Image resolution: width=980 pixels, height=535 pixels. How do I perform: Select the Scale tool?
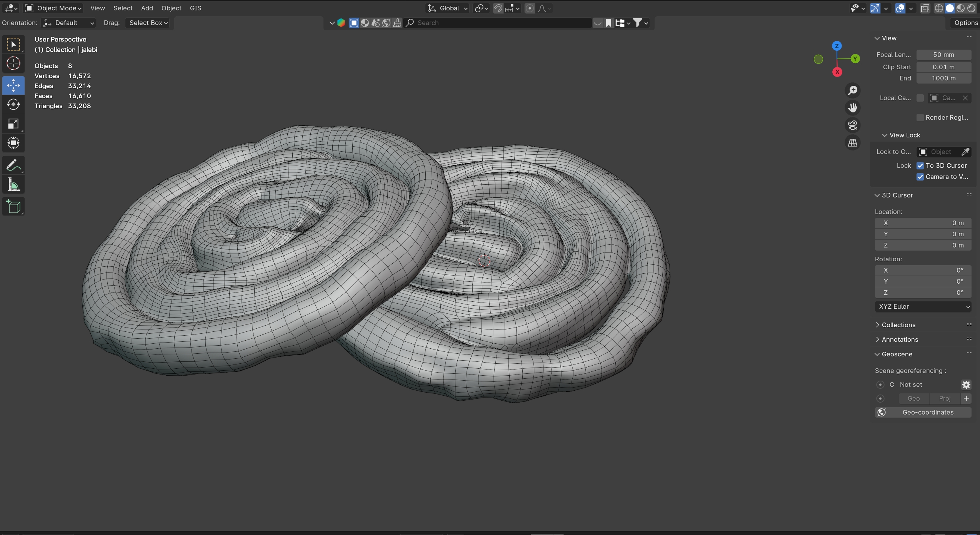[13, 124]
